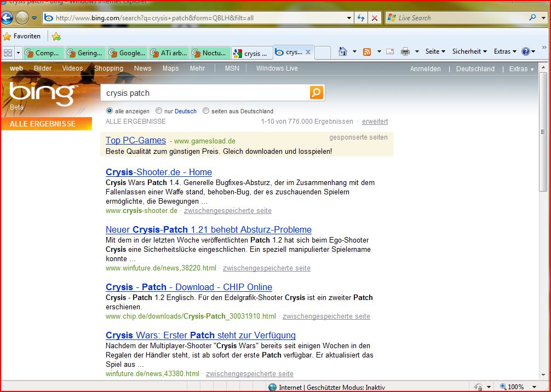Open the Bing Bilder link
Image resolution: width=551 pixels, height=392 pixels.
tap(43, 68)
